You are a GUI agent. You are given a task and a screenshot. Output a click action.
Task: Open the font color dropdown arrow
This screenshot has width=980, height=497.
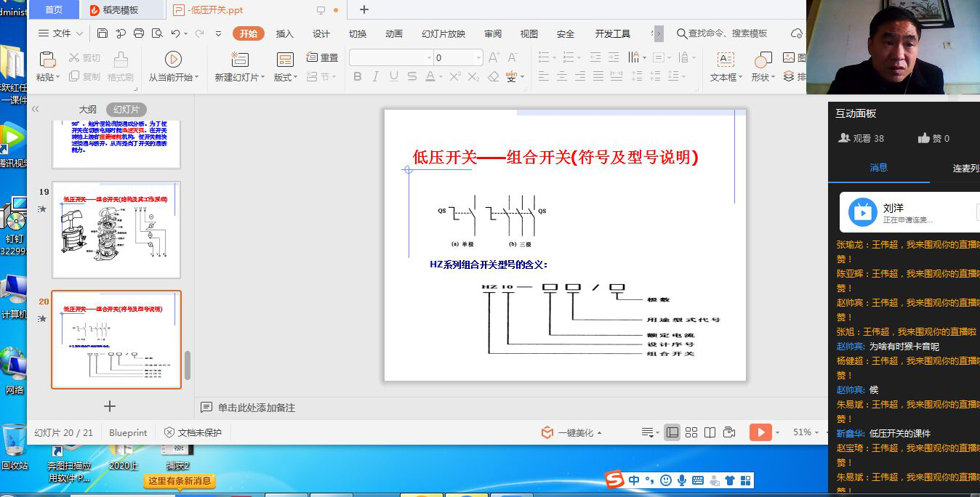point(441,77)
